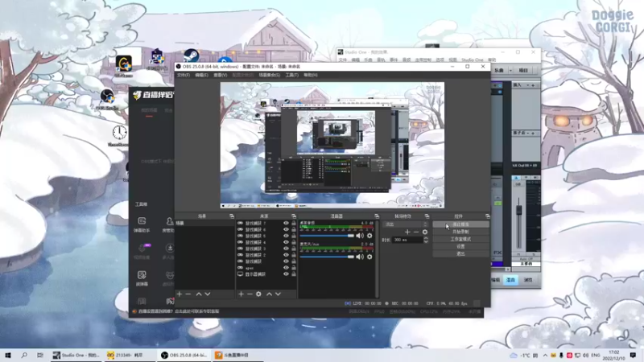The image size is (644, 362).
Task: Open settings gear for 桌面音频 channel
Action: click(x=369, y=236)
